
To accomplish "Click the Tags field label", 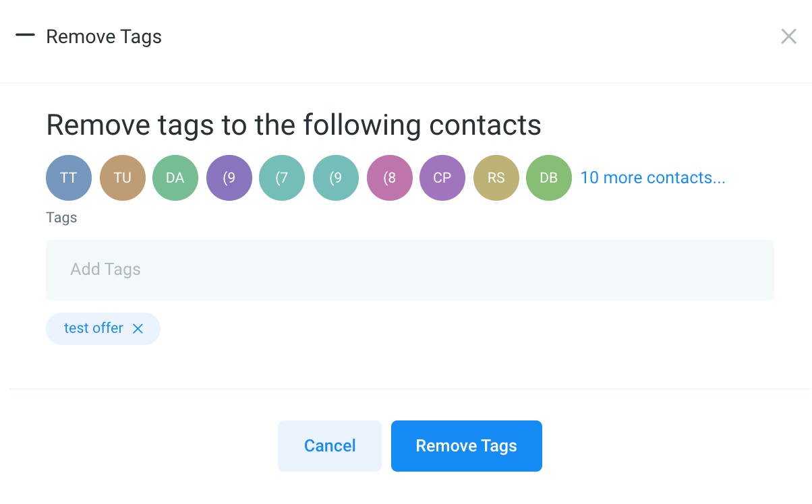I will point(61,218).
